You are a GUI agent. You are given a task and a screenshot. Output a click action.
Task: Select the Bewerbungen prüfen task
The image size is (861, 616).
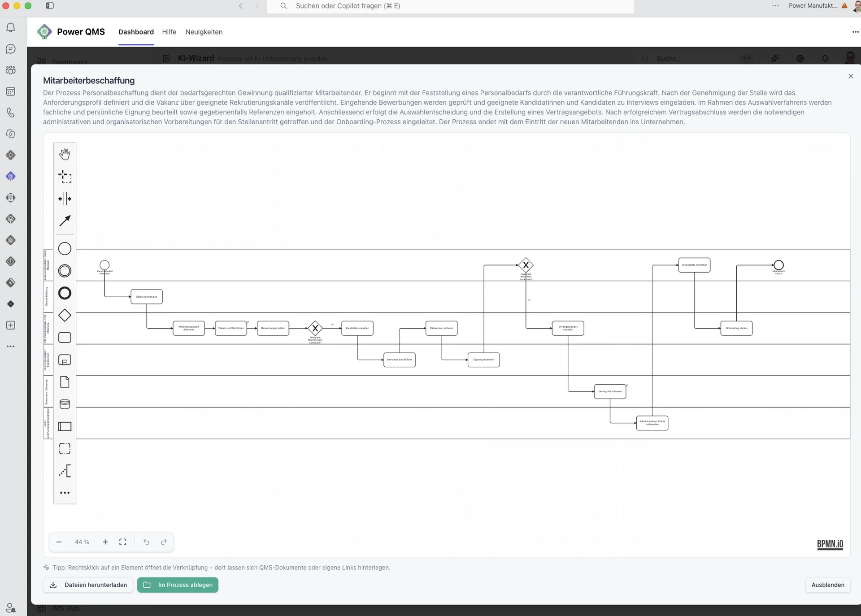tap(273, 328)
